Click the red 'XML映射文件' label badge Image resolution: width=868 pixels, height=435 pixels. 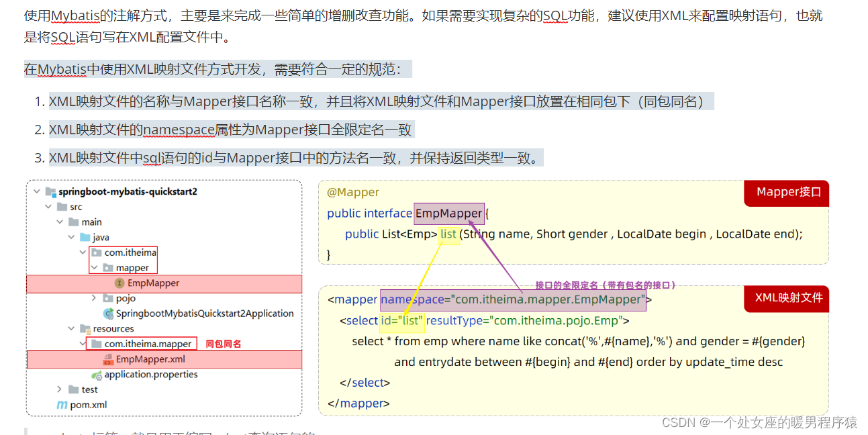click(x=787, y=298)
